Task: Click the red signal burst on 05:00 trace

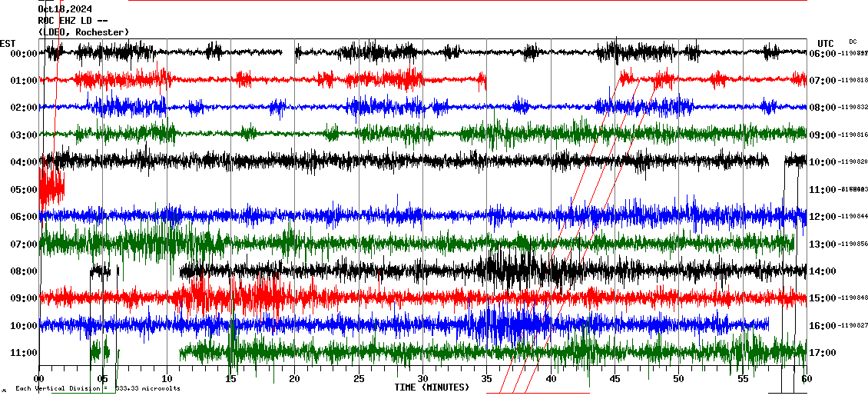Action: pyautogui.click(x=51, y=185)
